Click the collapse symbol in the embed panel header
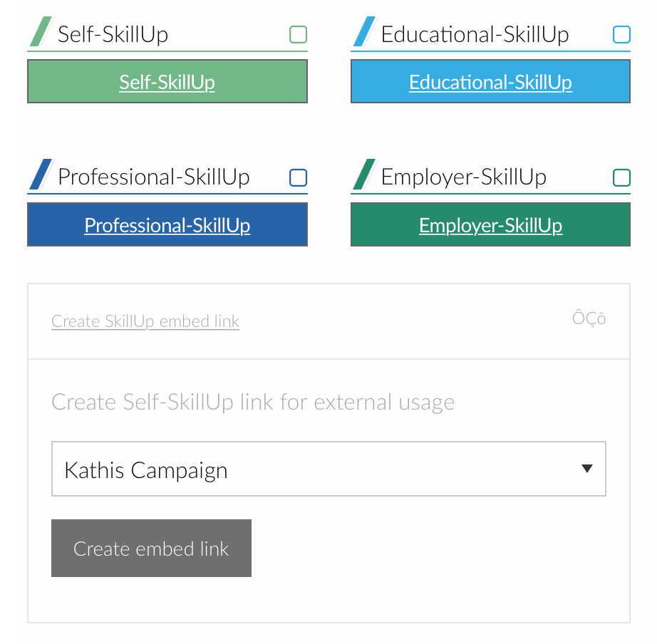Screen dimensions: 657x644 point(589,318)
